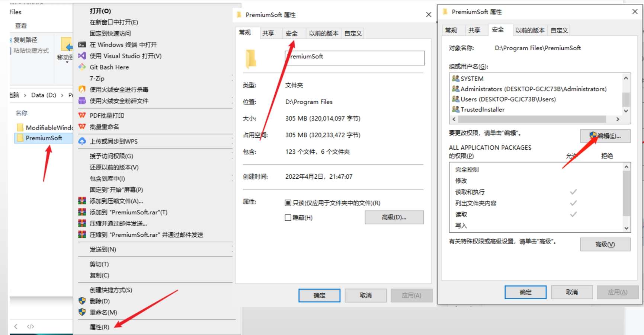Click the shield icon beside 删除(D)
This screenshot has width=644, height=335.
(x=82, y=301)
